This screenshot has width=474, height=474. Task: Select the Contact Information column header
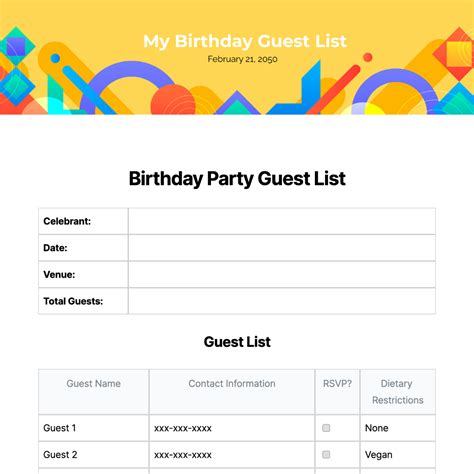tap(232, 392)
